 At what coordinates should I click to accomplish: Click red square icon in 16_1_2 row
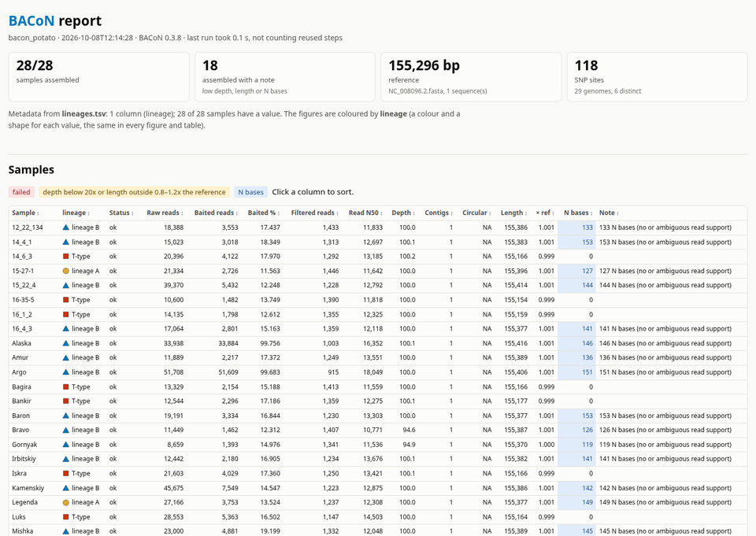66,314
